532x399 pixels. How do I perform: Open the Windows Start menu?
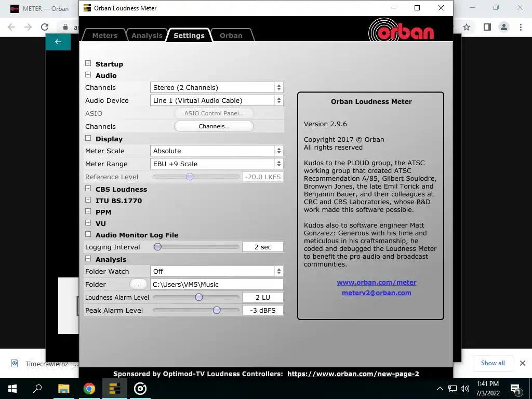tap(12, 389)
